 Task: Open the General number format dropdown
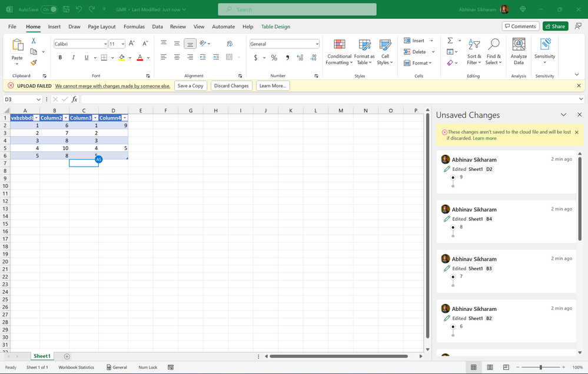317,44
